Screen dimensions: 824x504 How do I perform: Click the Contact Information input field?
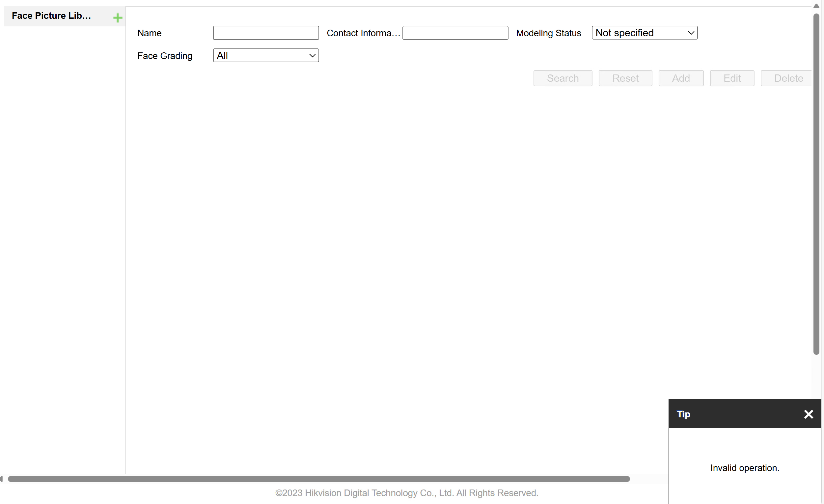(x=455, y=32)
